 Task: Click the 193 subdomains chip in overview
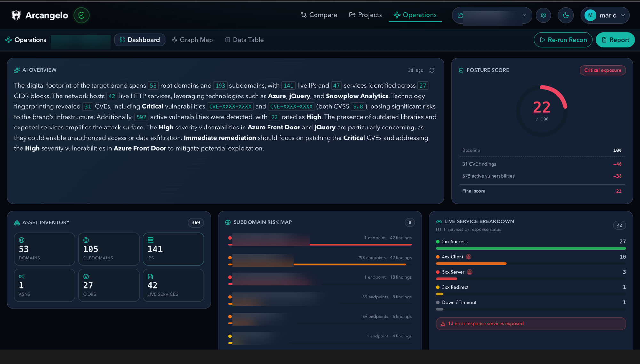click(220, 86)
